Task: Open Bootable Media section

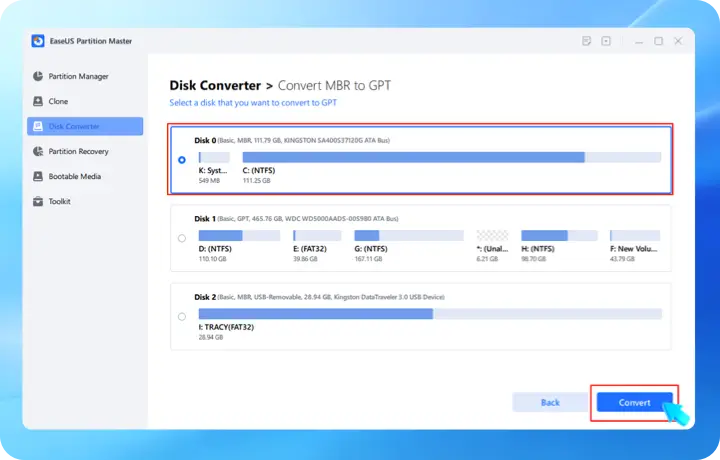Action: click(x=85, y=176)
